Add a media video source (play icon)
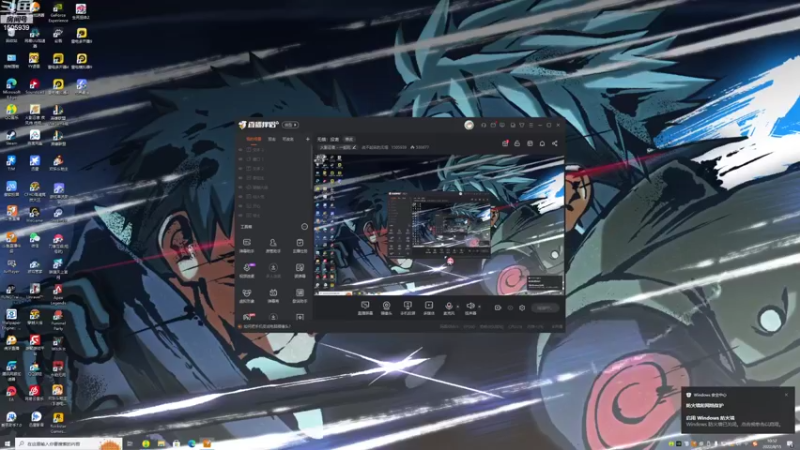The image size is (800, 450). coord(429,308)
